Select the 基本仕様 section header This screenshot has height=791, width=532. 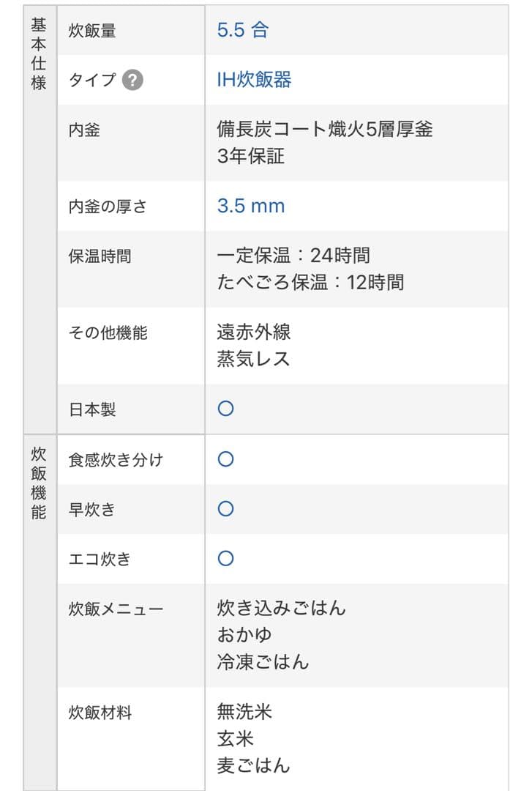coord(37,51)
